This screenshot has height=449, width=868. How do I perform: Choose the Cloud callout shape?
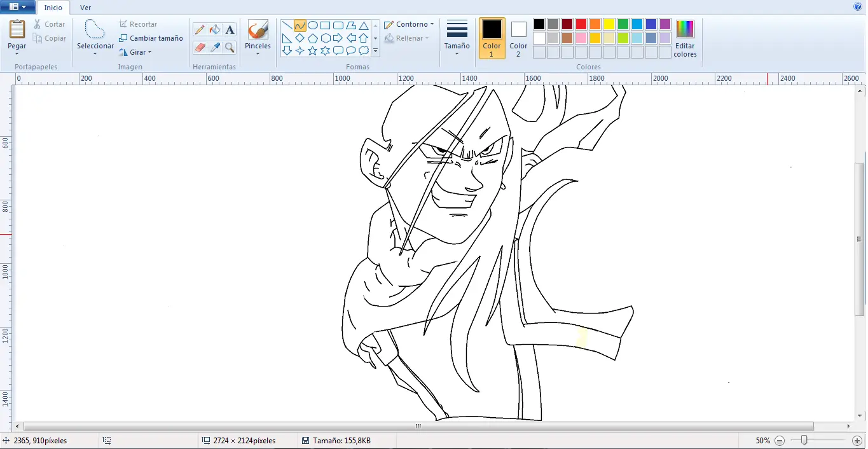click(x=364, y=50)
